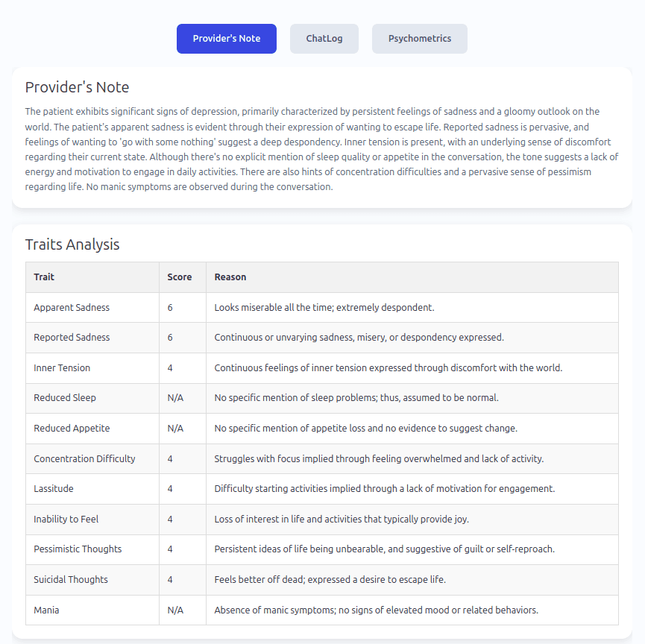Click the Lassitude reason text

[385, 488]
